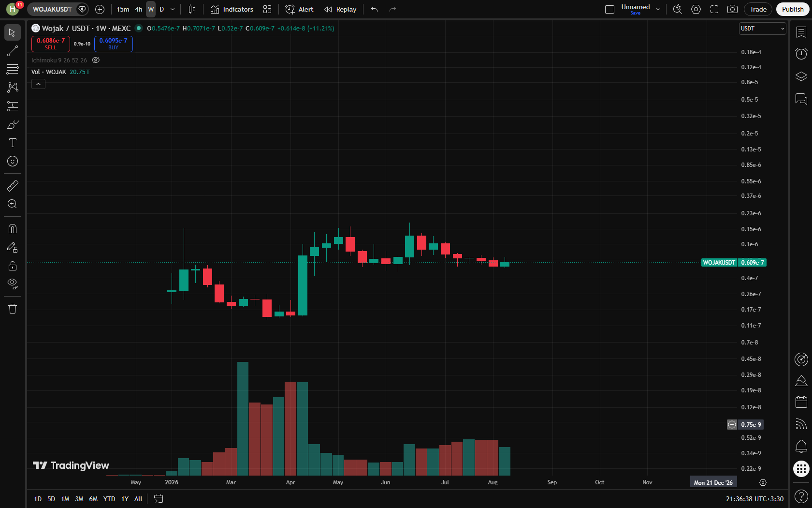Image resolution: width=812 pixels, height=508 pixels.
Task: Select the W weekly interval
Action: [x=151, y=9]
